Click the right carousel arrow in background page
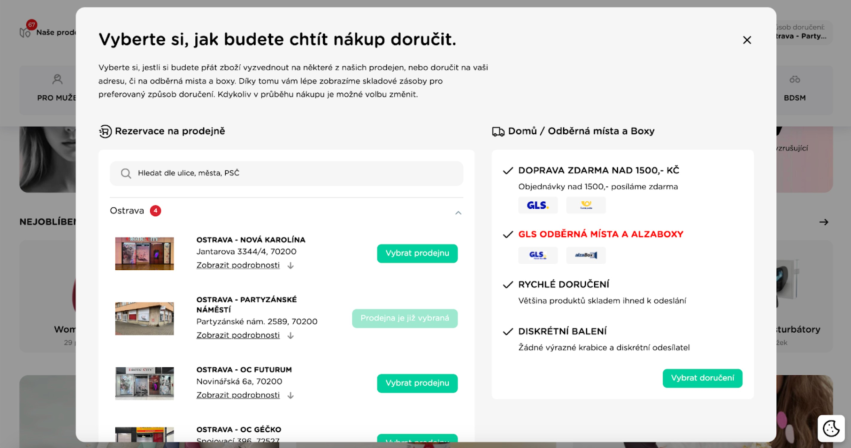Screen dimensions: 851x448 824,222
